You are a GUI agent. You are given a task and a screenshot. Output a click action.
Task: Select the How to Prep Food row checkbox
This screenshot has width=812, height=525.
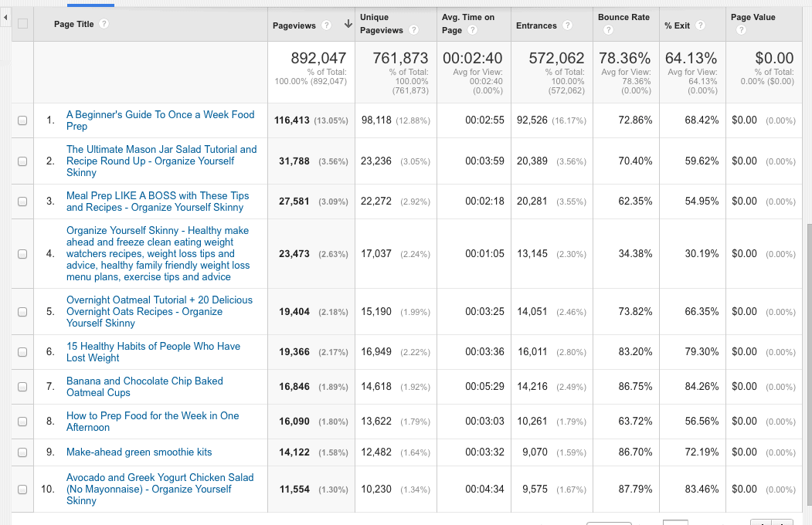[22, 422]
